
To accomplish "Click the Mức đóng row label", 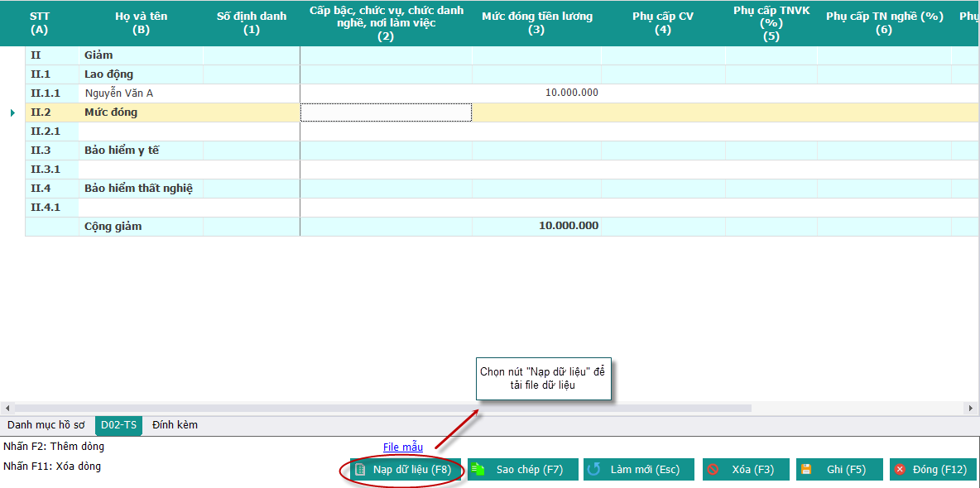I will tap(111, 112).
